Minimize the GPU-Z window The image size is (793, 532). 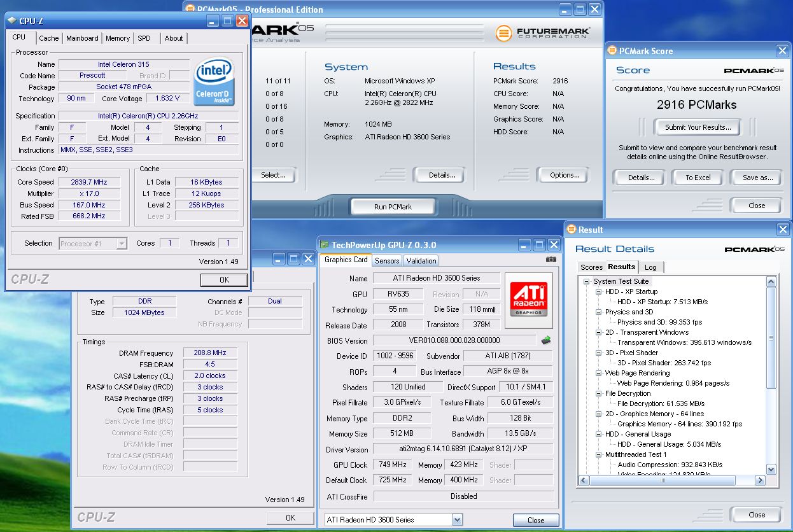click(524, 245)
